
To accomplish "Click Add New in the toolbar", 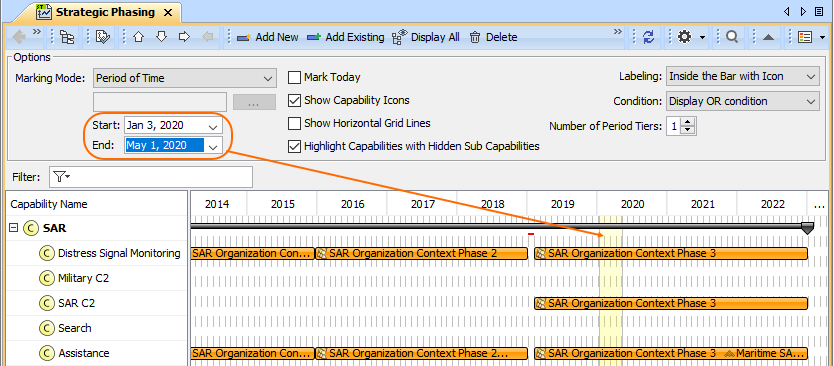I will pyautogui.click(x=268, y=37).
